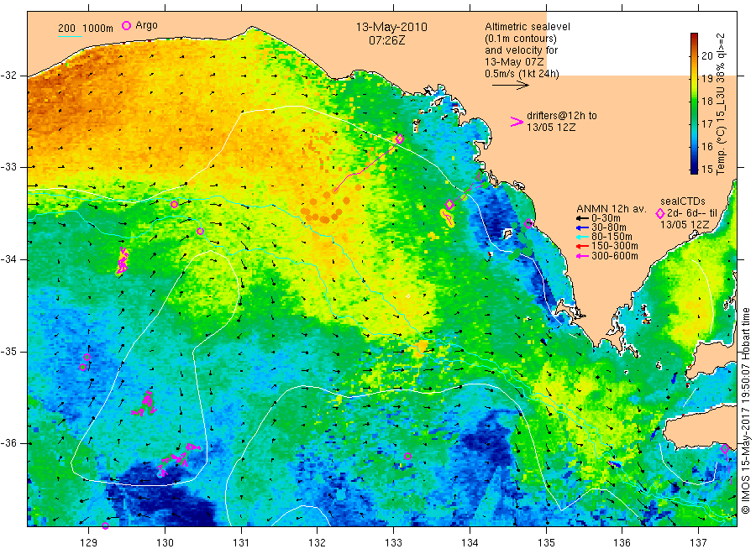Click the 16 tick on the temperature scale

706,146
